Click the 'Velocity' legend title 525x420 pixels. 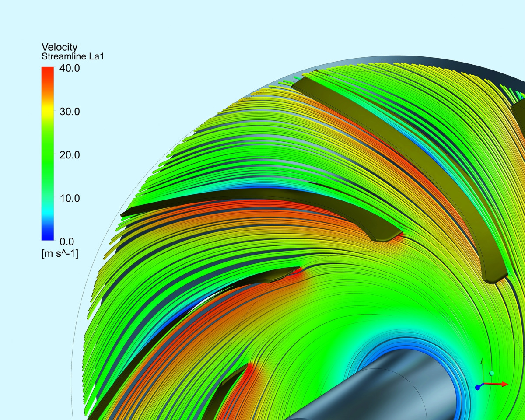pos(59,47)
